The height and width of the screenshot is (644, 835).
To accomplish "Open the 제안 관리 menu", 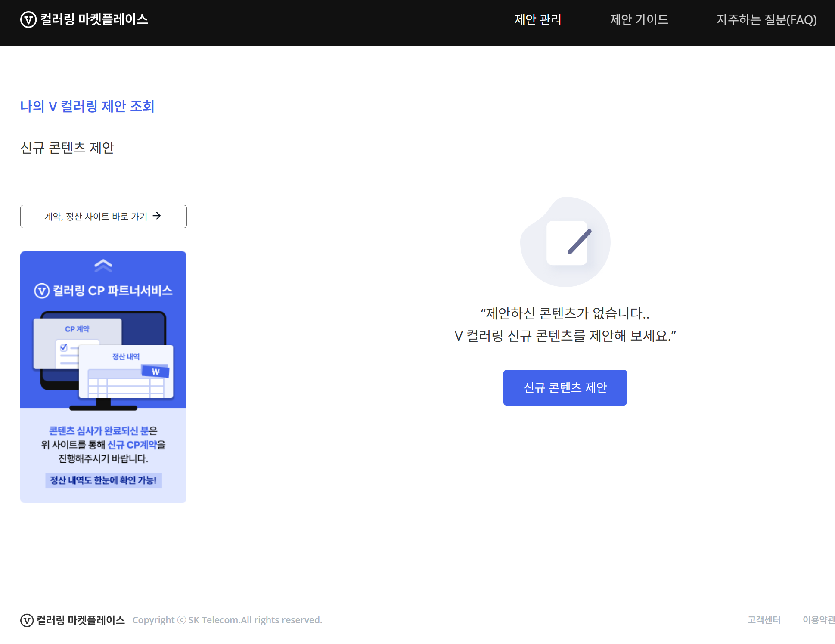I will pos(537,19).
